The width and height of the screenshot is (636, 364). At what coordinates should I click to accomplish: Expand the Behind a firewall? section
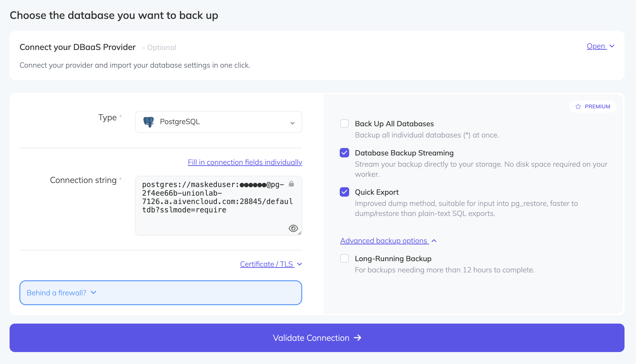(61, 292)
